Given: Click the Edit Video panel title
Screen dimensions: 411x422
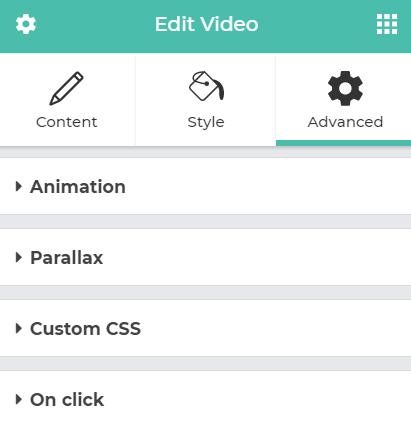Looking at the screenshot, I should pos(207,24).
